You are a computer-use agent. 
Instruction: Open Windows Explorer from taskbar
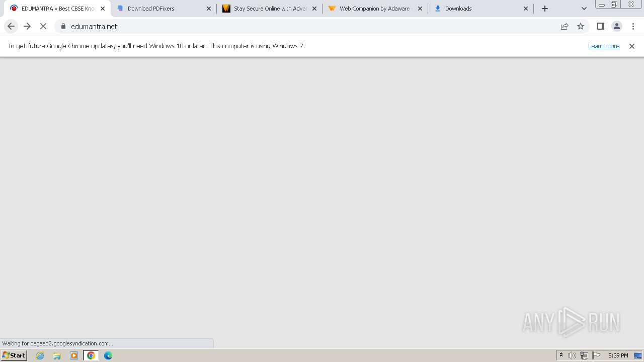tap(57, 355)
